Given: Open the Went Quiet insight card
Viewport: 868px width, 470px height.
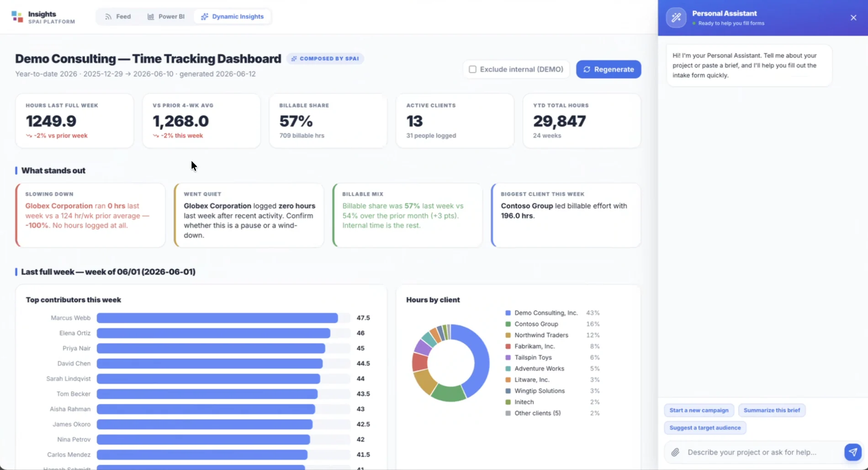Looking at the screenshot, I should [249, 215].
